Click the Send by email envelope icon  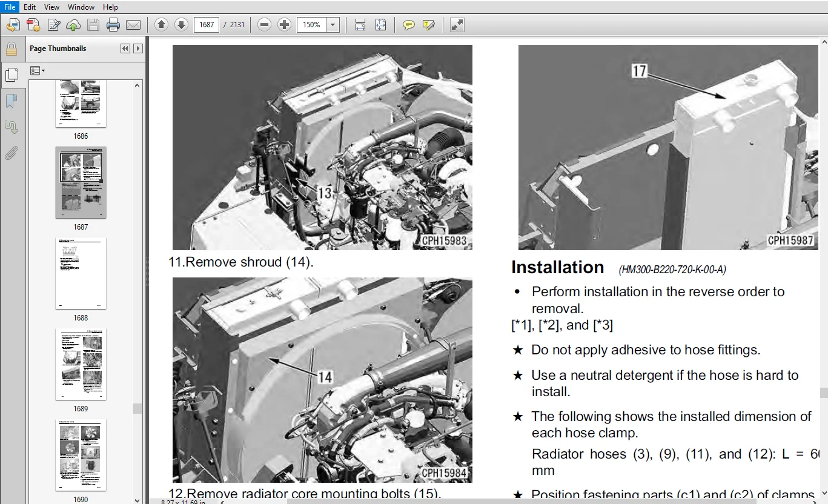pos(133,25)
